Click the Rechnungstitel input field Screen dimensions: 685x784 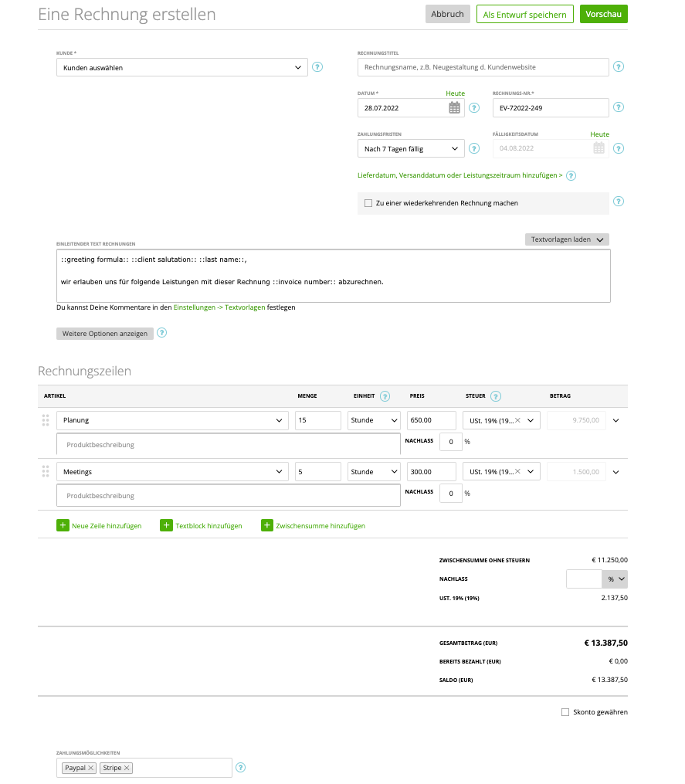click(x=483, y=67)
